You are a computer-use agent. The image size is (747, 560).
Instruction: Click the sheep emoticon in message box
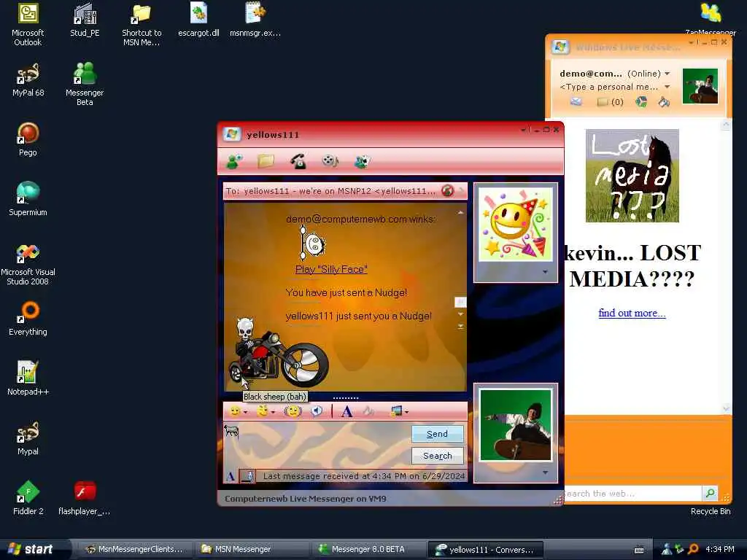[x=231, y=431]
